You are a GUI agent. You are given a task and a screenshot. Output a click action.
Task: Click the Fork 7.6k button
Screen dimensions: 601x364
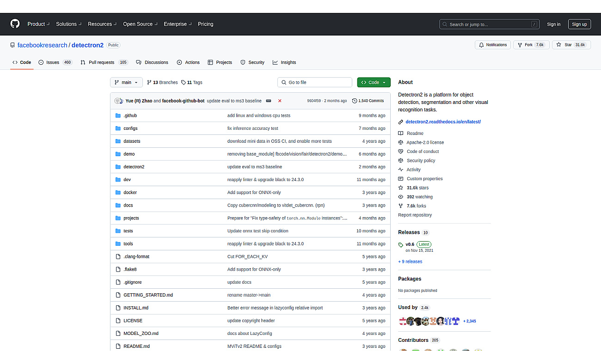(531, 45)
